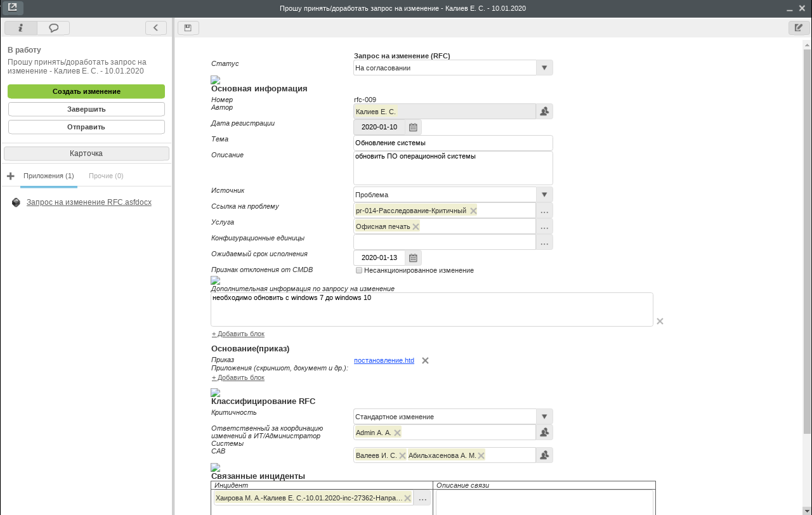Screen dimensions: 812x515
Task: Open browse dialog for Услуга
Action: [544, 226]
